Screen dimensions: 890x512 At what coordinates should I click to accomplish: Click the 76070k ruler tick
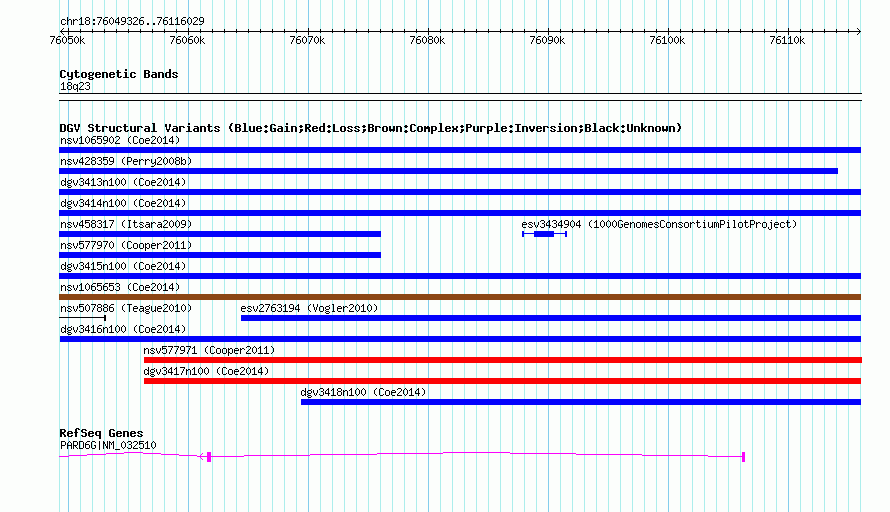coord(308,40)
